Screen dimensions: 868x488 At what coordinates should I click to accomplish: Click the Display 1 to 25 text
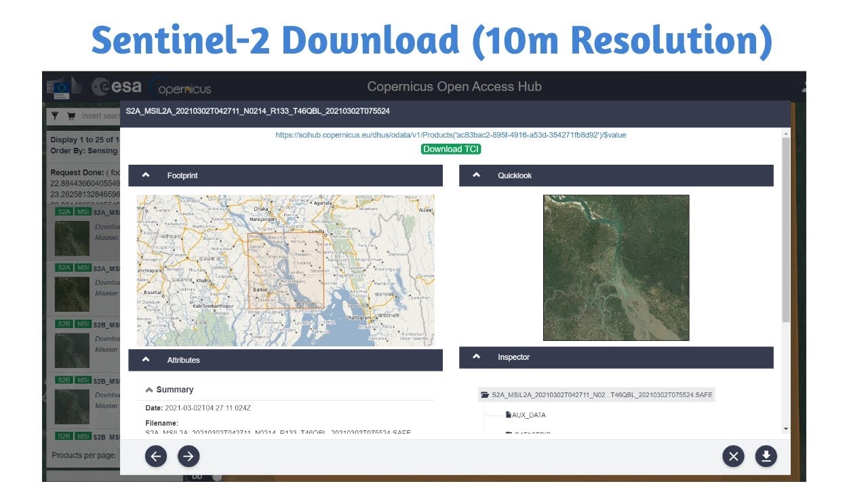85,140
